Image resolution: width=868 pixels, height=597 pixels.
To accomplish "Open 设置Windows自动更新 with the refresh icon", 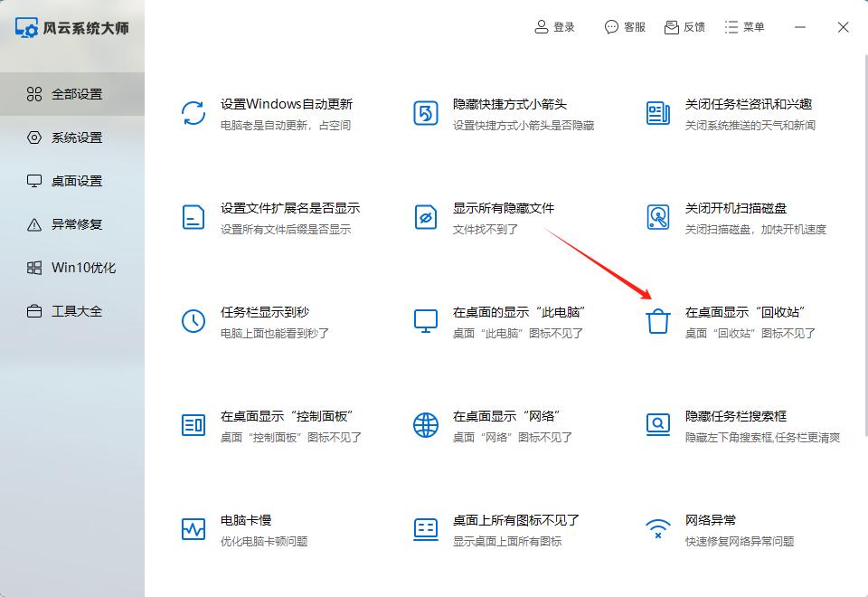I will (193, 113).
